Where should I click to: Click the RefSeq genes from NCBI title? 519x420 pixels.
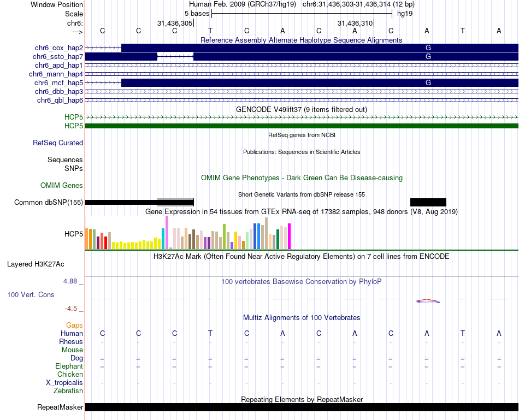coord(302,135)
